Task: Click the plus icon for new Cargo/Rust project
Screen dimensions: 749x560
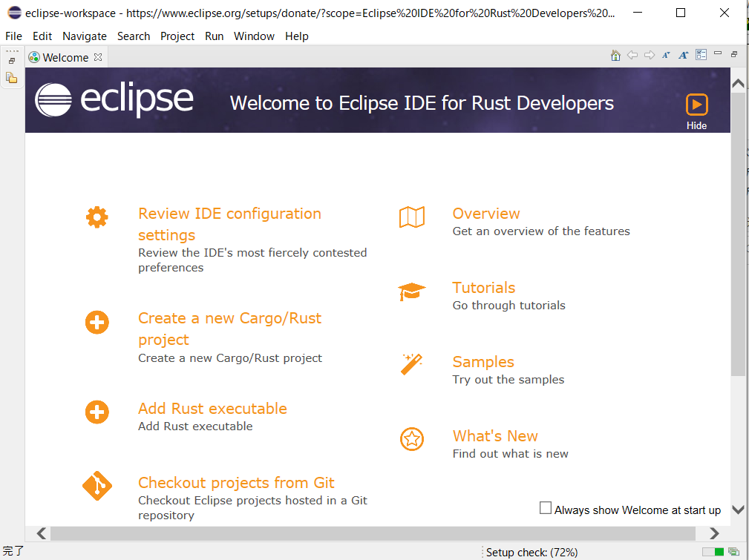Action: (97, 322)
